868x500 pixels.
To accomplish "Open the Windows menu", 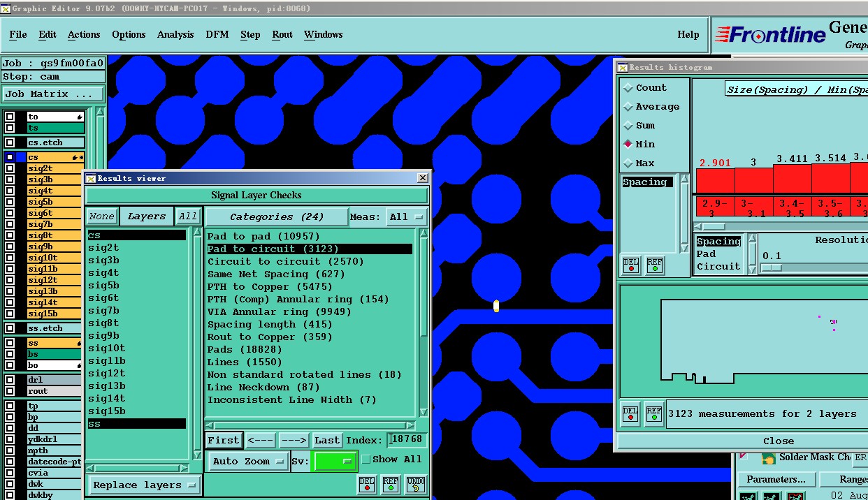I will [x=324, y=34].
